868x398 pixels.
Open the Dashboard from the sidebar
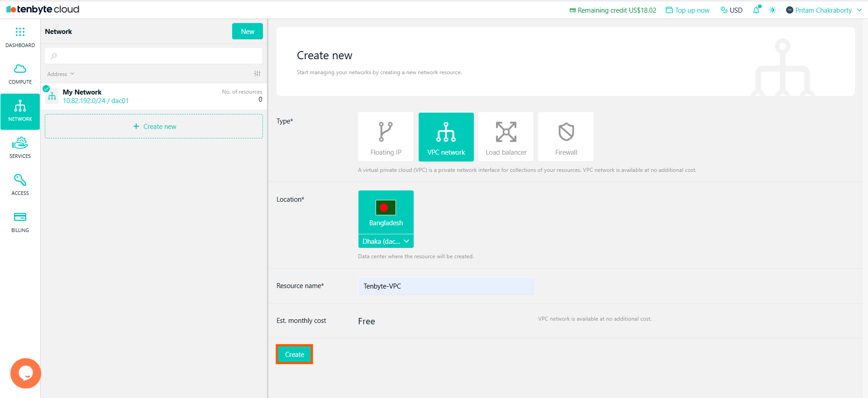pos(20,37)
